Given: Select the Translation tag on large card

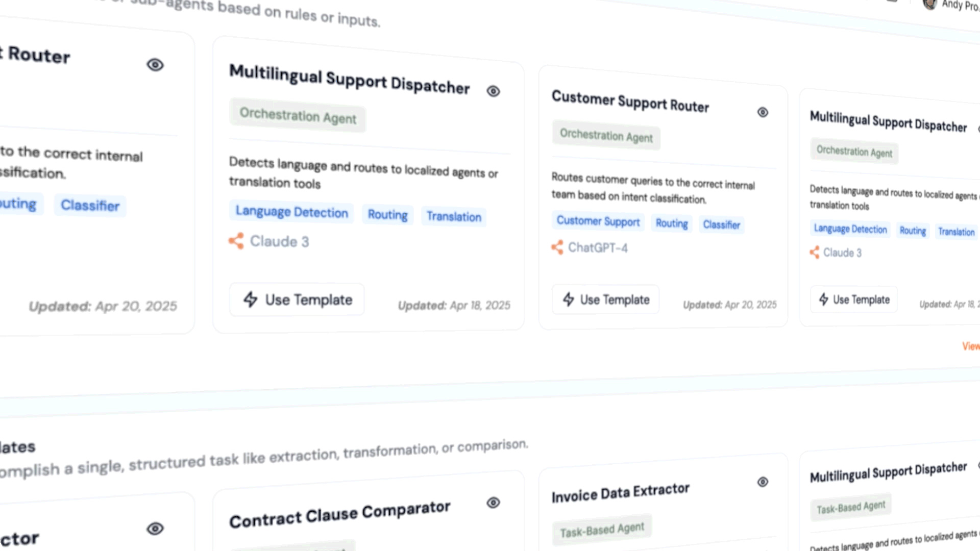Looking at the screenshot, I should click(454, 217).
